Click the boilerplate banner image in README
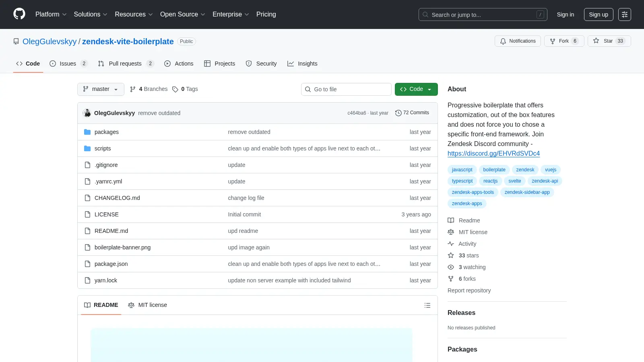Screen dimensions: 644x362 click(252, 345)
